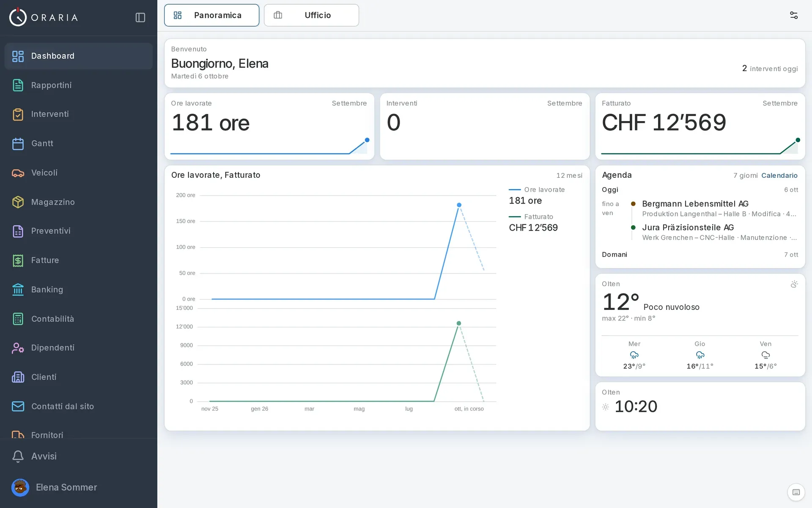Collapse the sidebar panel icon
This screenshot has width=812, height=508.
(x=140, y=17)
